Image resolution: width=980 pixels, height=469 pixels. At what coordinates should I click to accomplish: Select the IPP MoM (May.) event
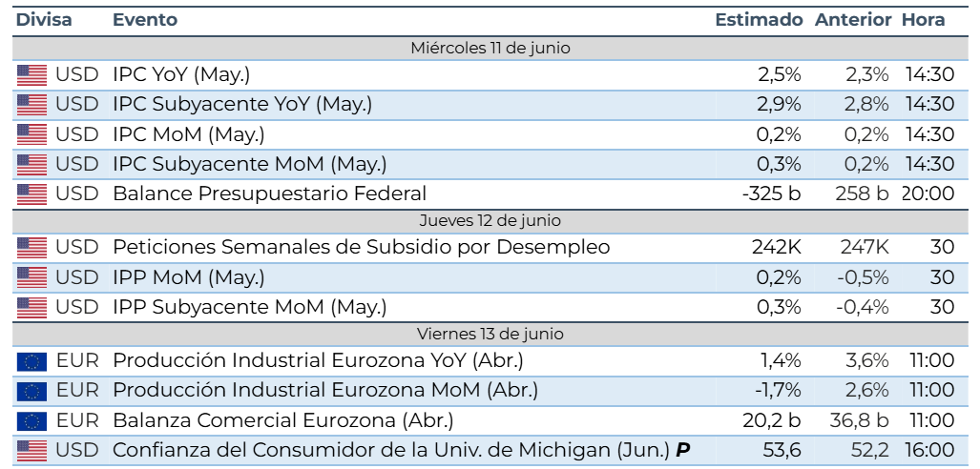pos(189,278)
